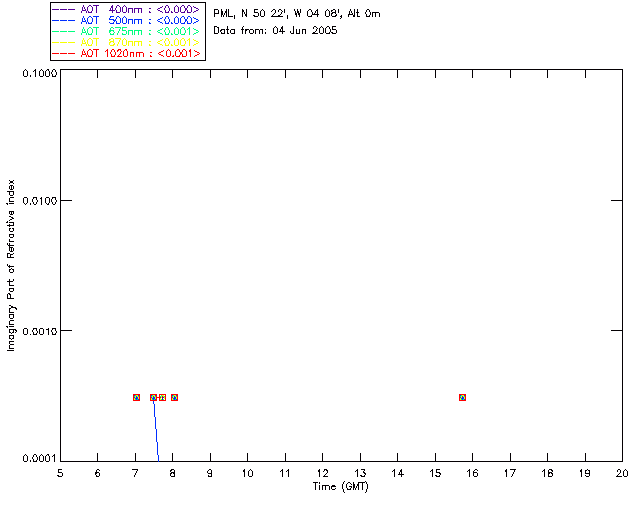640x512 pixels.
Task: Click the data marker just before 8 GMT
Action: 162,397
